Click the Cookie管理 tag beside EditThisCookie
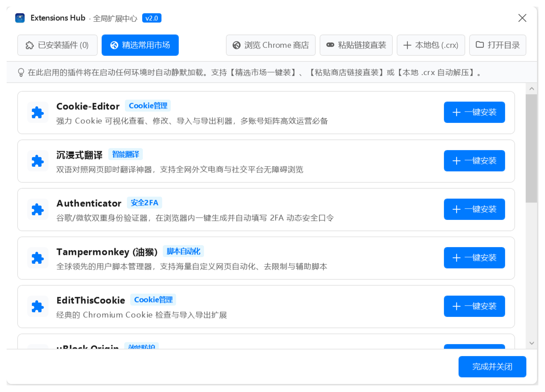This screenshot has width=545, height=392. pos(153,300)
